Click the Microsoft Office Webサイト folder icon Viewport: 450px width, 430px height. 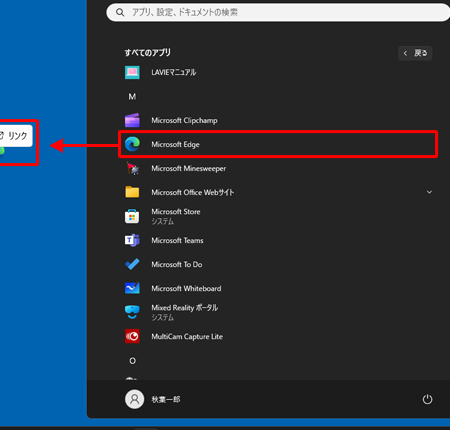[x=132, y=192]
